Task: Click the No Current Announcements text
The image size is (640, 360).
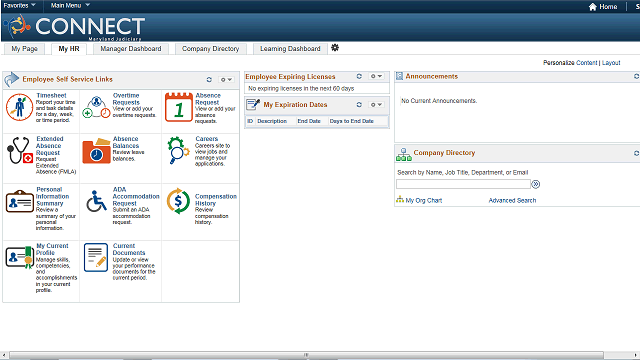Action: (439, 101)
